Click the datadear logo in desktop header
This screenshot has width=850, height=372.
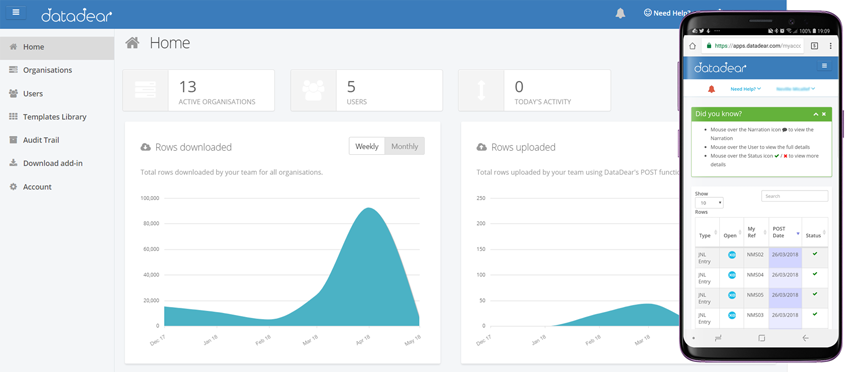click(x=76, y=15)
